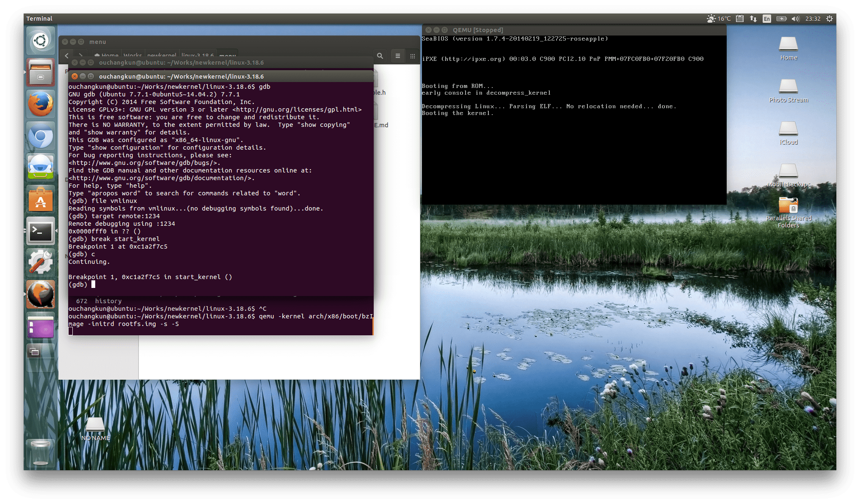Switch file manager to list view

click(397, 56)
